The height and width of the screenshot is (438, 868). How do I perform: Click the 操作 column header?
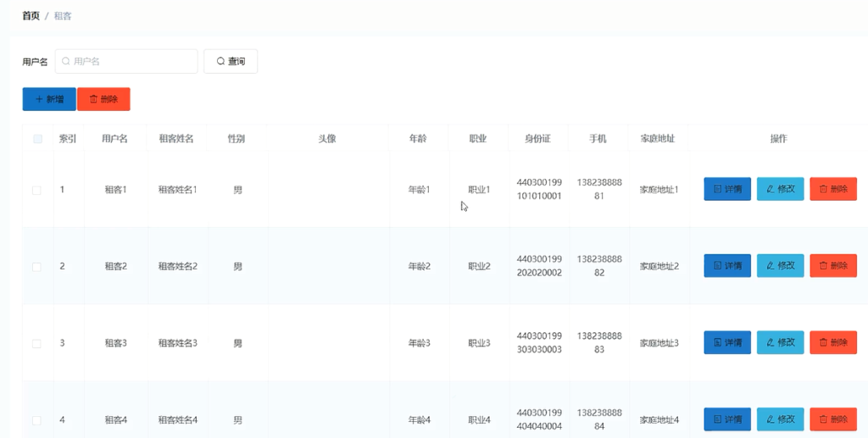778,139
